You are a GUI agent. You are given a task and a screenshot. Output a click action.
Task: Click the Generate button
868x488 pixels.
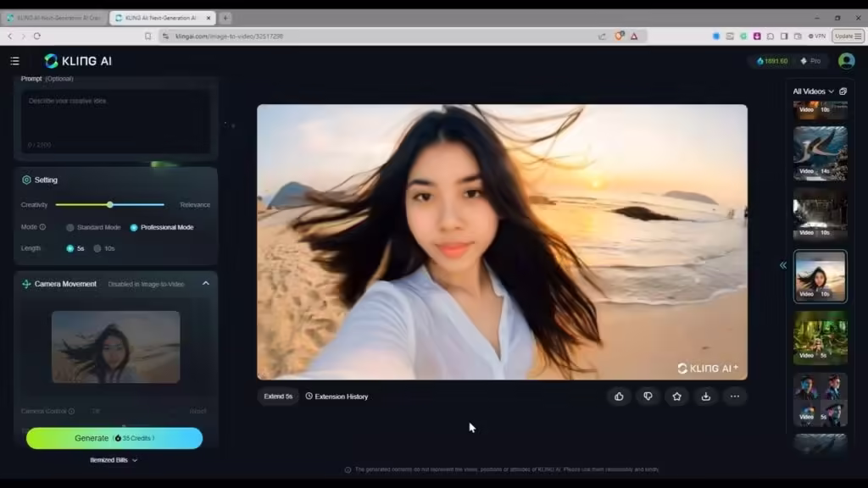(114, 438)
